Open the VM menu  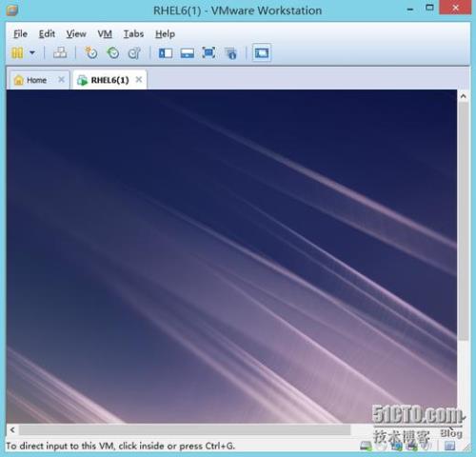pos(105,33)
